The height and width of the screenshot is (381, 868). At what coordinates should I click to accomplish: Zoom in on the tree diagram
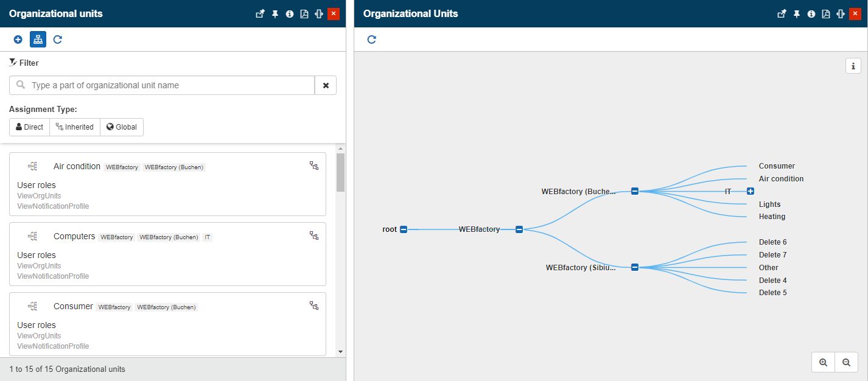pyautogui.click(x=824, y=362)
